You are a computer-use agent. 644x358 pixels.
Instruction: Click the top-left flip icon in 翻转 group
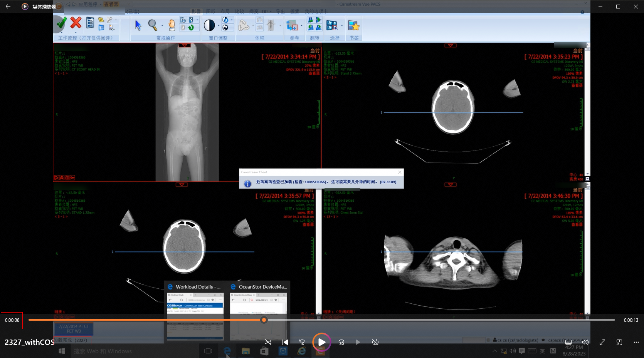[x=311, y=20]
